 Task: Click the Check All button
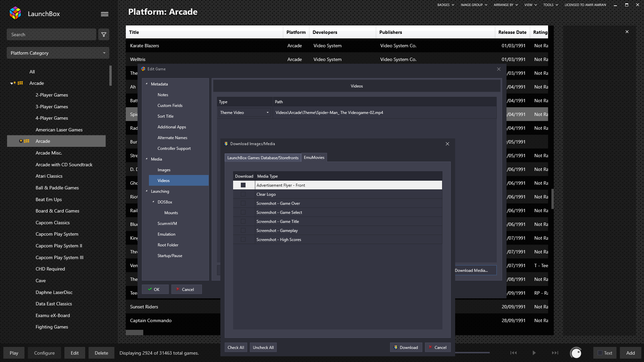click(236, 348)
